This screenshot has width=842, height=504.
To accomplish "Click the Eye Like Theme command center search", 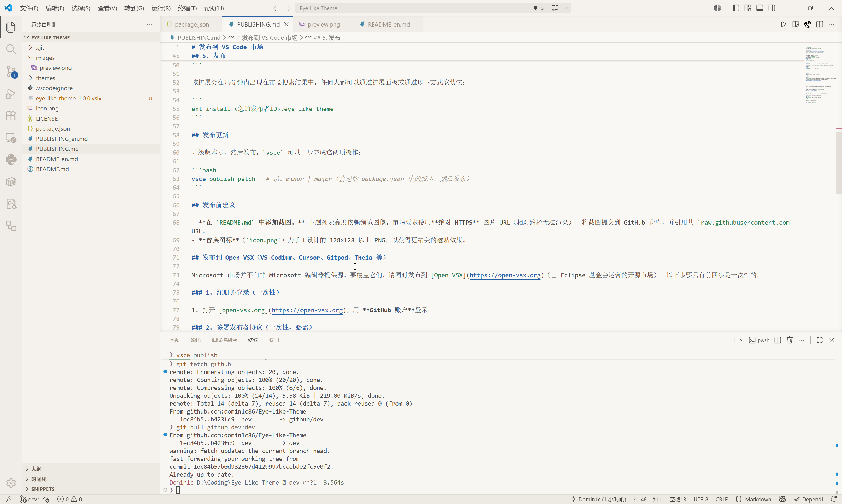I will pos(412,8).
